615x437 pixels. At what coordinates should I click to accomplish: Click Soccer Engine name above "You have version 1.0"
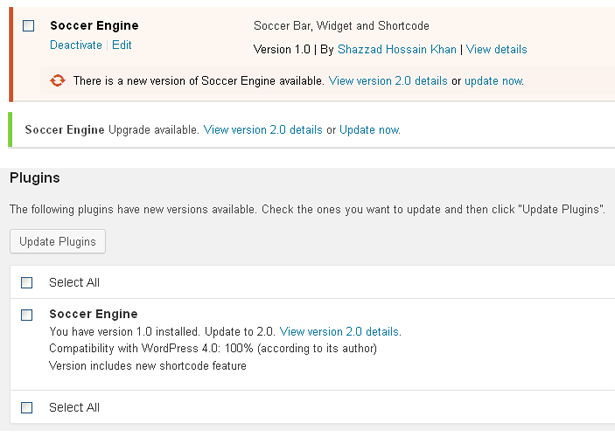pyautogui.click(x=93, y=314)
